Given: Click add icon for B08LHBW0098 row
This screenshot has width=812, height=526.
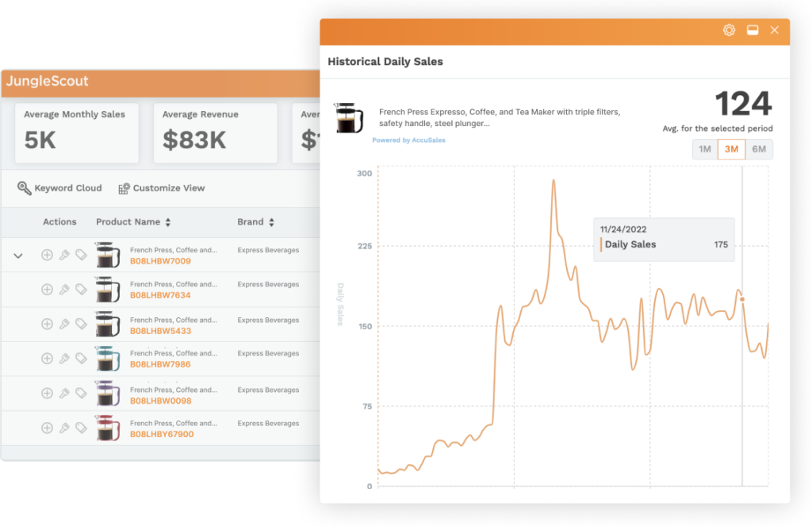Looking at the screenshot, I should (x=47, y=394).
